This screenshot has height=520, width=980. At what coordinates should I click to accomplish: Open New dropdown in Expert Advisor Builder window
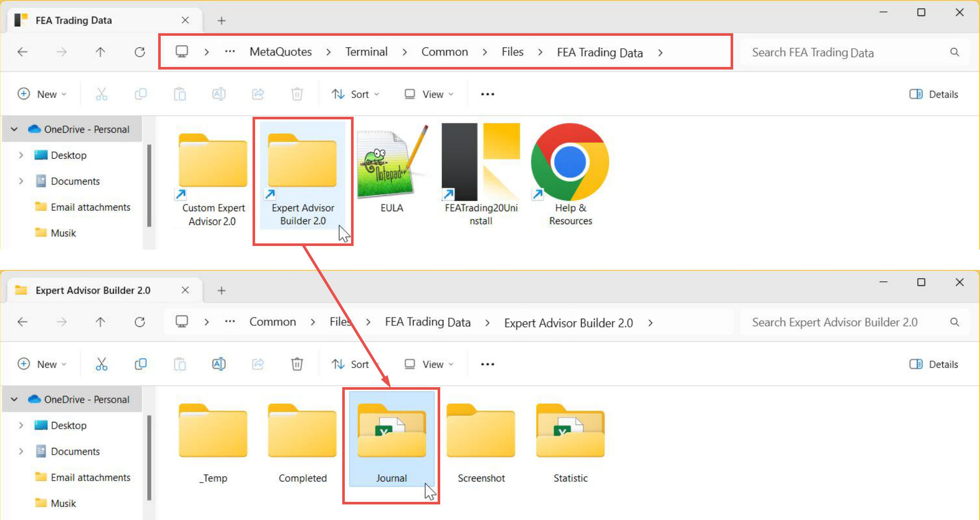coord(43,364)
